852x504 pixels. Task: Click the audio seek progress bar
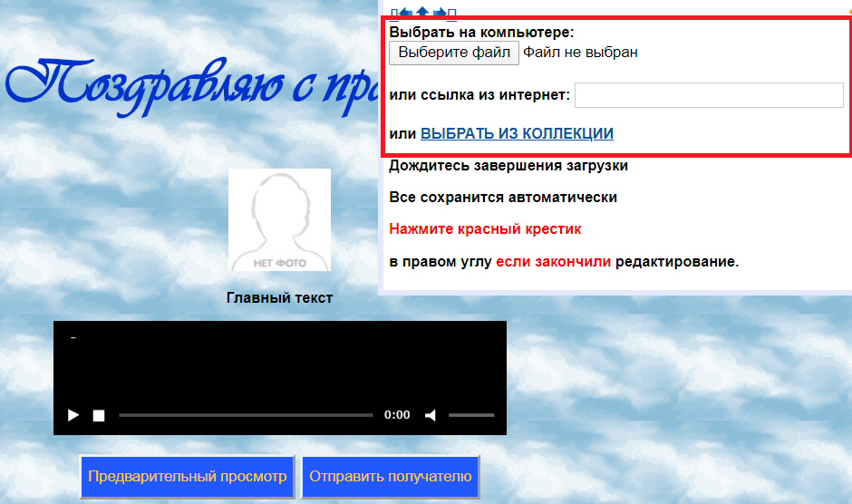[x=246, y=415]
